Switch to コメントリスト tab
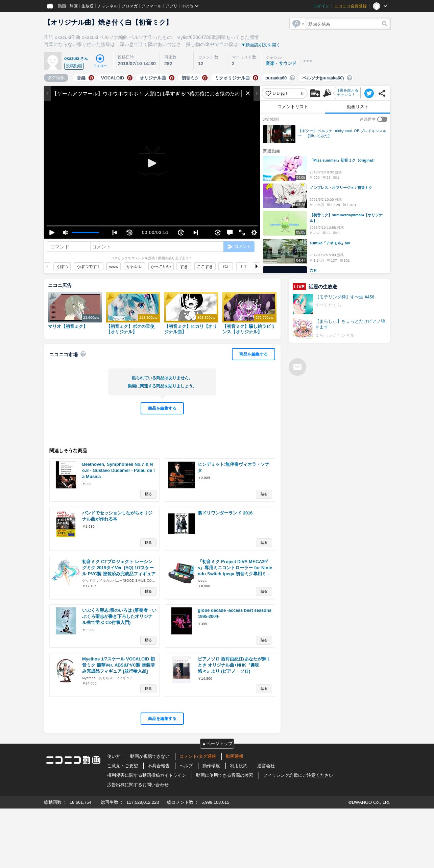Screen dimensions: 434x868 [293, 107]
